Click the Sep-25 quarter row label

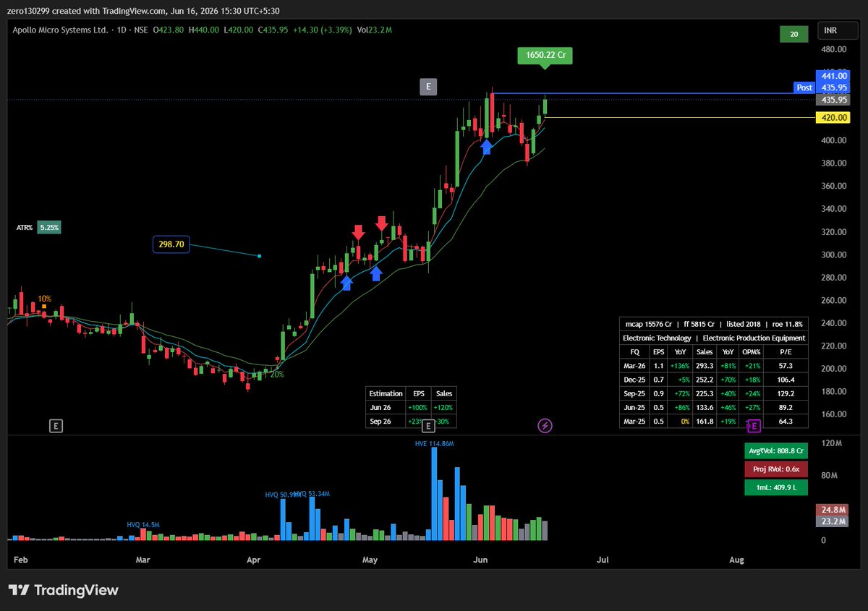(634, 394)
